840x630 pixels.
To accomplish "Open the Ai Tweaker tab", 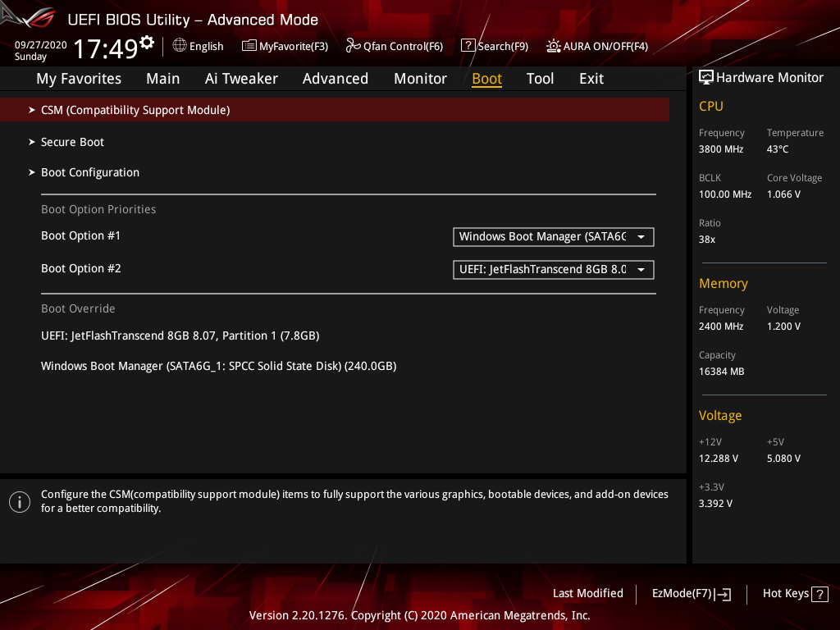I will click(x=241, y=79).
